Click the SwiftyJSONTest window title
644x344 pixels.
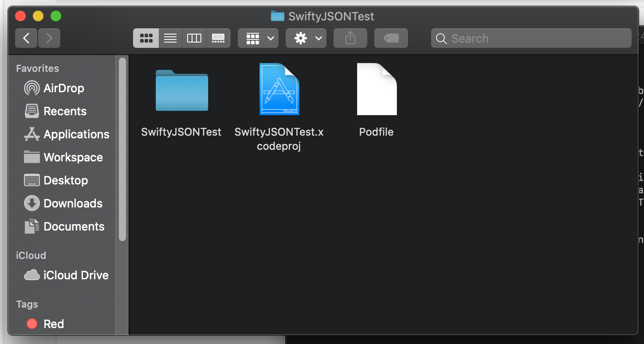(x=331, y=16)
